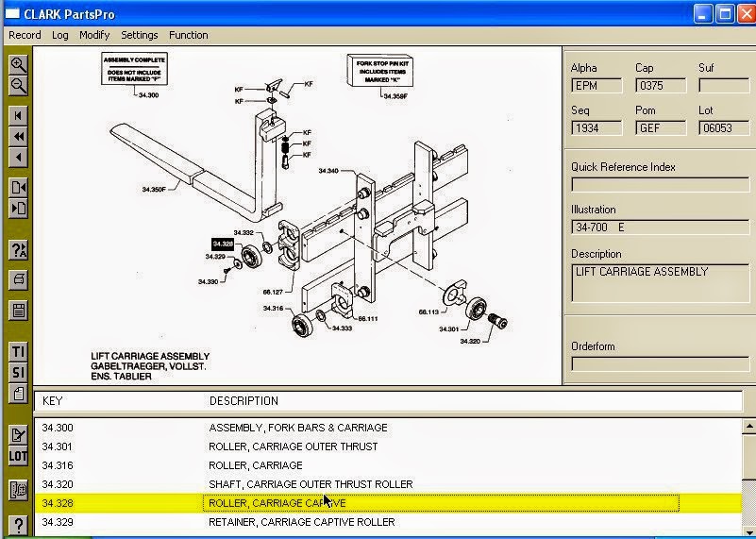Select row 34.329 RETAINER, CARRIAGE CAPTIVE ROLLER
The image size is (756, 539).
(388, 522)
